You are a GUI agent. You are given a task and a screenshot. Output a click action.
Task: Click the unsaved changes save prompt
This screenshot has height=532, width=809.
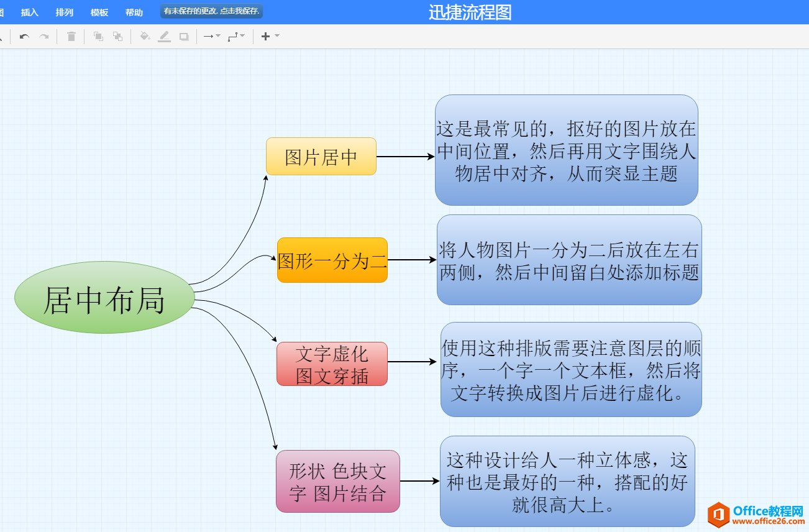point(211,11)
